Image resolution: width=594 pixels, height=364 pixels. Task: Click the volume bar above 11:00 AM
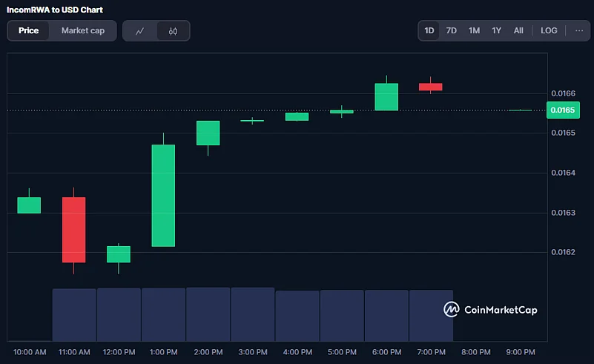74,315
